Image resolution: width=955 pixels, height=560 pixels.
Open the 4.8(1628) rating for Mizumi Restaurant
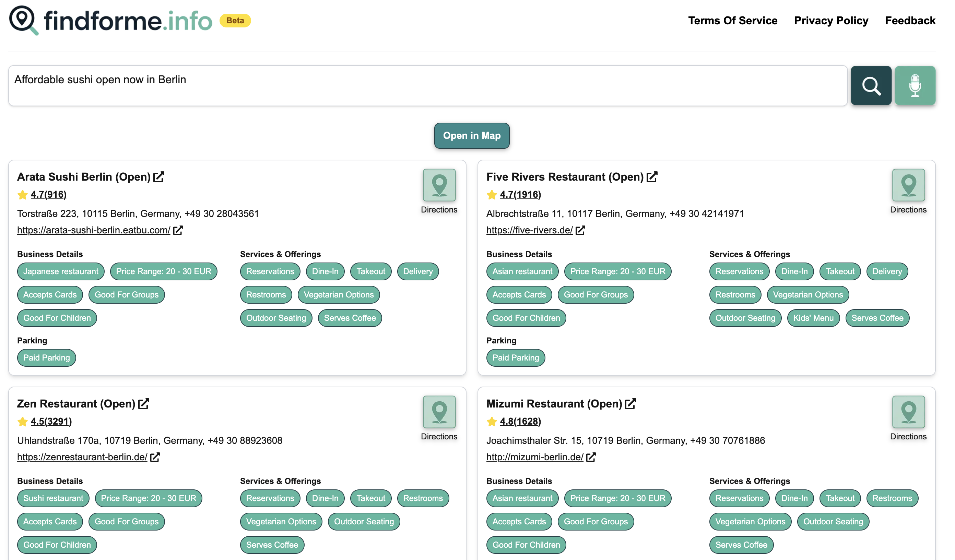pos(520,422)
